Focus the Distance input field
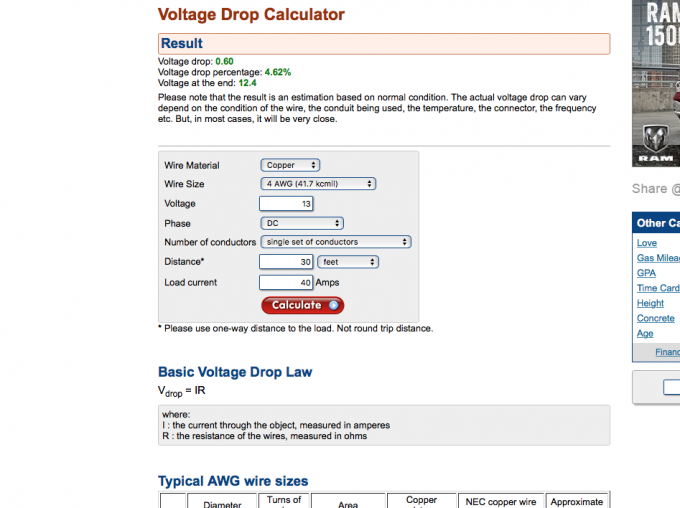The height and width of the screenshot is (508, 680). point(286,262)
